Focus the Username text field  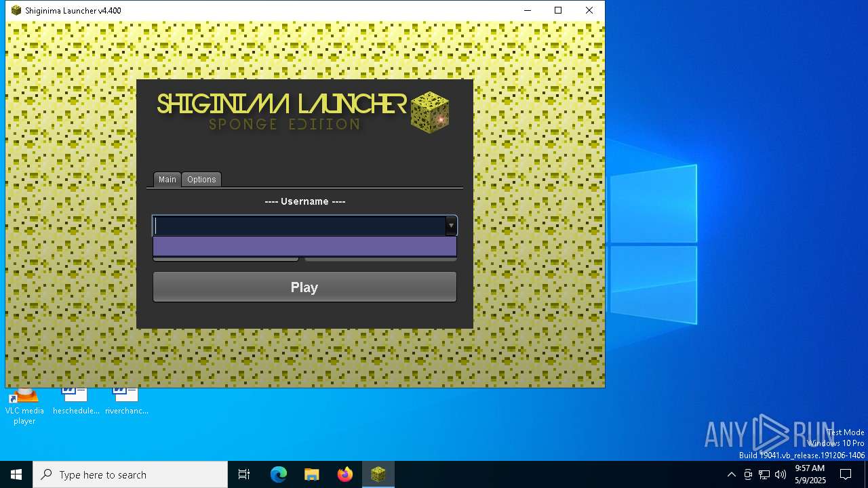point(299,226)
